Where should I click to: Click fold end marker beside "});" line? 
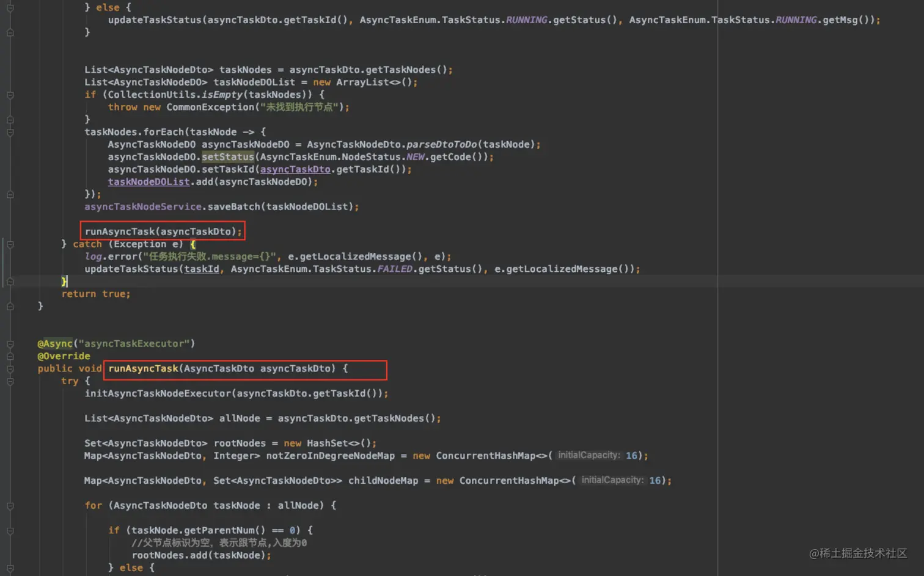click(10, 194)
